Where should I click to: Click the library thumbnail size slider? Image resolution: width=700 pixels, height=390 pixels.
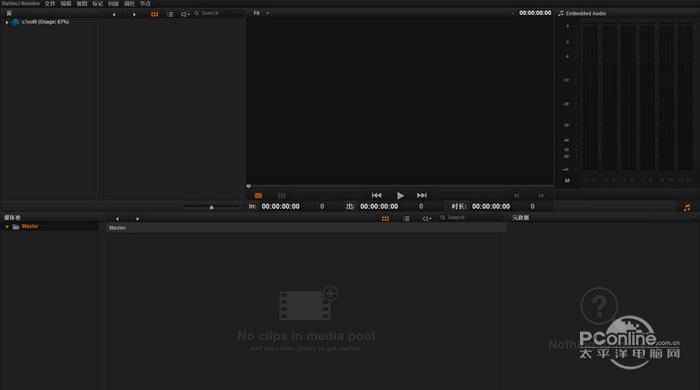pos(212,207)
